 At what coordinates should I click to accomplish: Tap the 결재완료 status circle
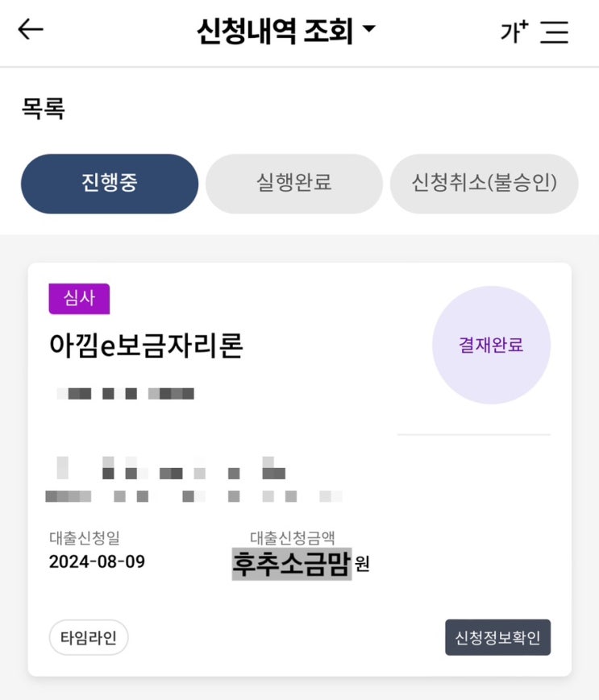491,345
